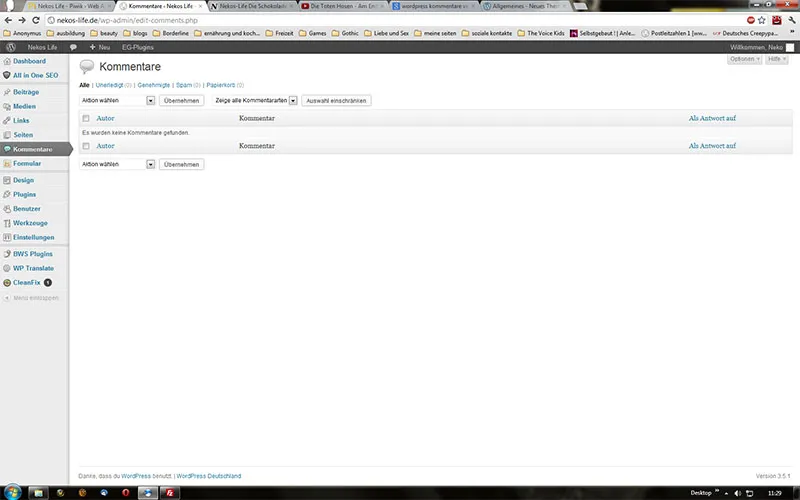Open top Aktion wählen dropdown

[x=117, y=101]
